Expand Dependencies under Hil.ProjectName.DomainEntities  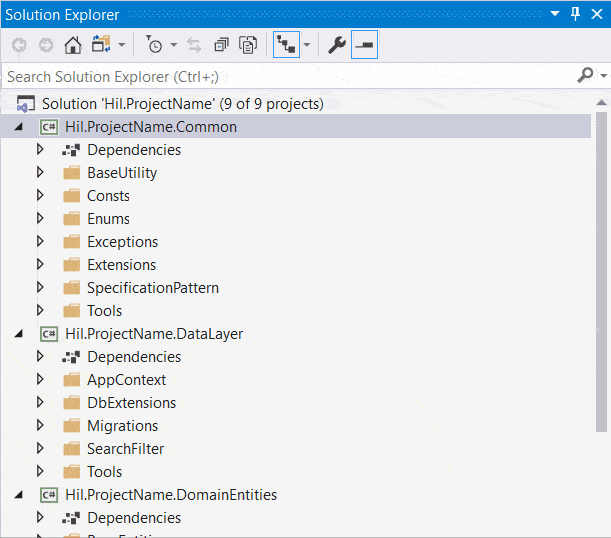[40, 517]
